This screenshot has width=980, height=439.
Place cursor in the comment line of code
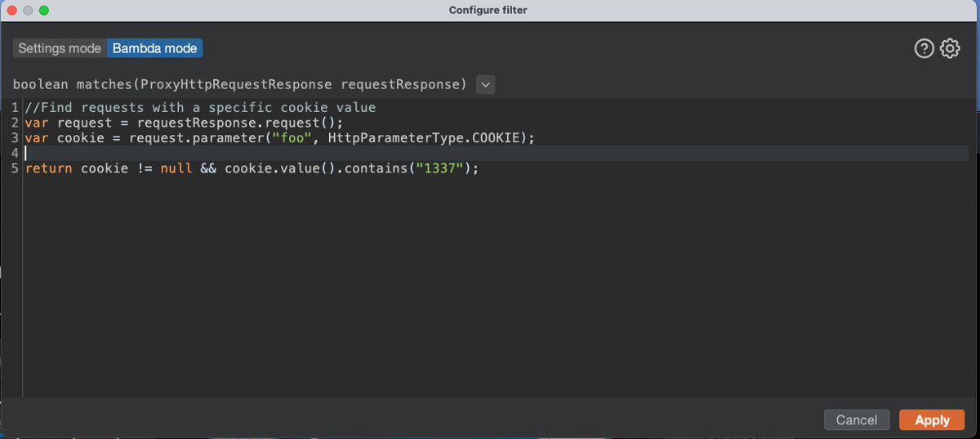[200, 107]
